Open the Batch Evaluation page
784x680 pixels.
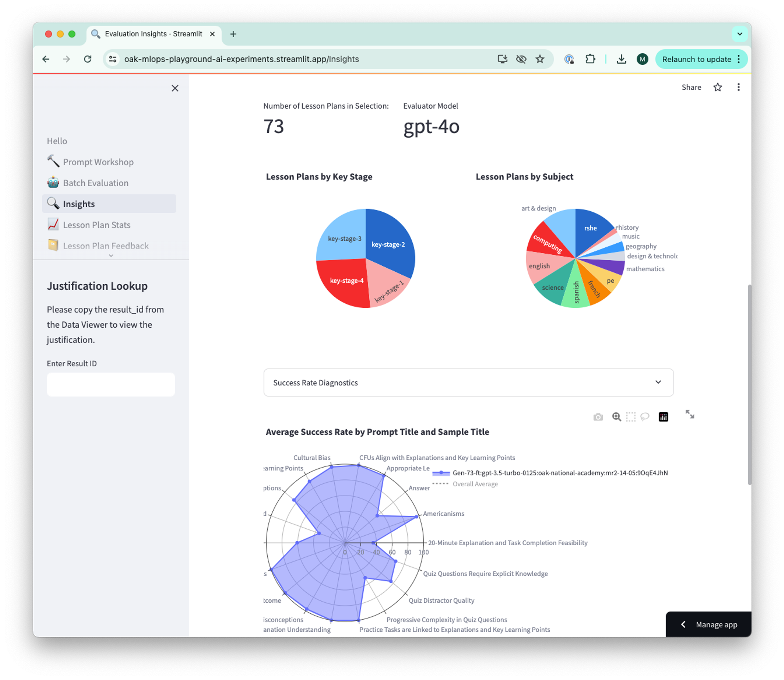[x=96, y=183]
